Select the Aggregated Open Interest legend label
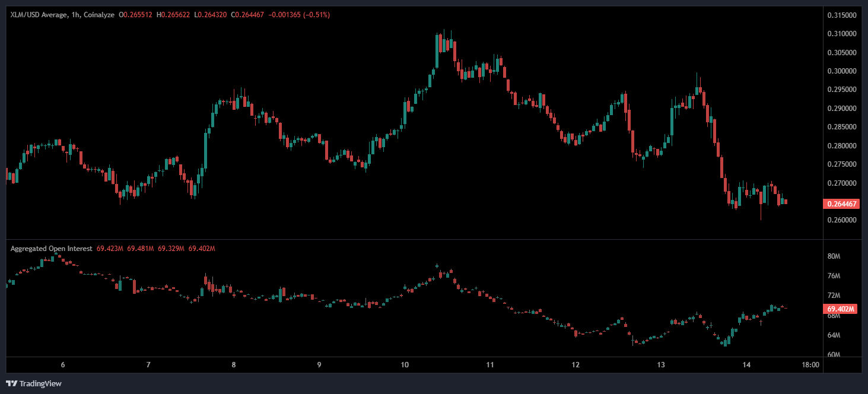Image resolution: width=868 pixels, height=394 pixels. pos(51,249)
